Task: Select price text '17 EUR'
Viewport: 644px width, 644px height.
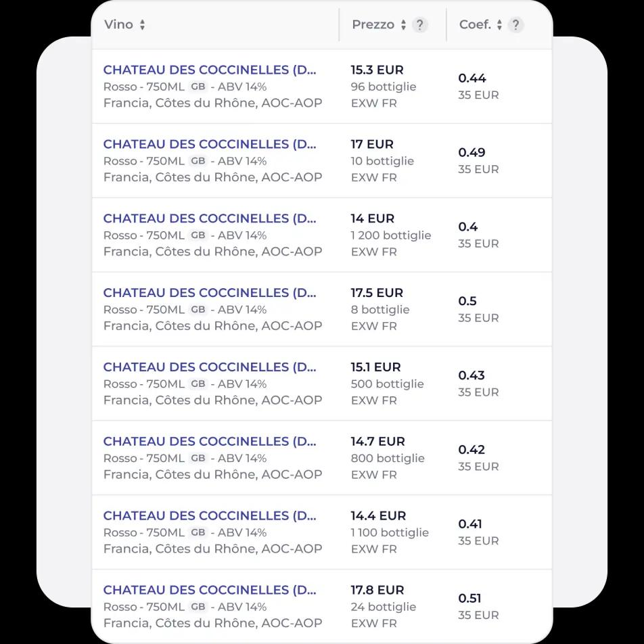Action: (372, 144)
